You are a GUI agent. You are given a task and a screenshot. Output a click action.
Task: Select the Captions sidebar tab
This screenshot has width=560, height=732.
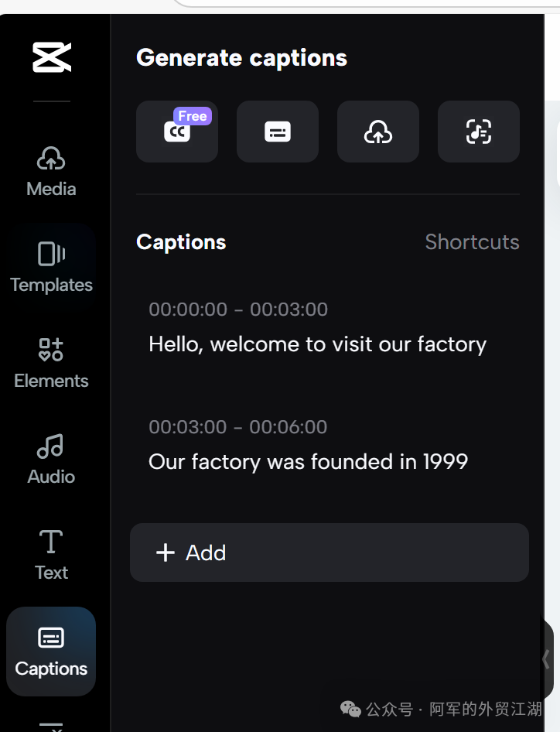51,652
